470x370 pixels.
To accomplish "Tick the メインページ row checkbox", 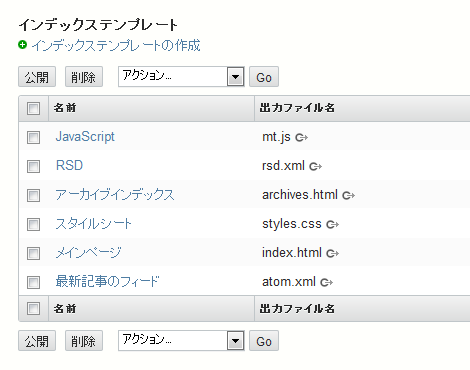I will click(33, 253).
